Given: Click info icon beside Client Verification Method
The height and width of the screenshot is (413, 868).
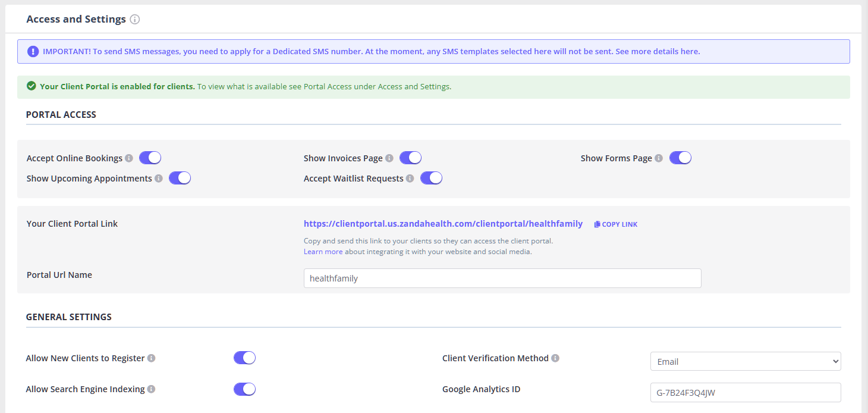Looking at the screenshot, I should [x=555, y=358].
